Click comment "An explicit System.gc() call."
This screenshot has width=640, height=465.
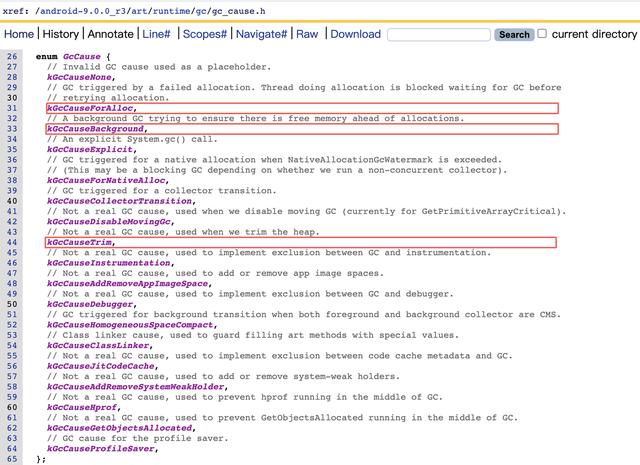[x=132, y=139]
